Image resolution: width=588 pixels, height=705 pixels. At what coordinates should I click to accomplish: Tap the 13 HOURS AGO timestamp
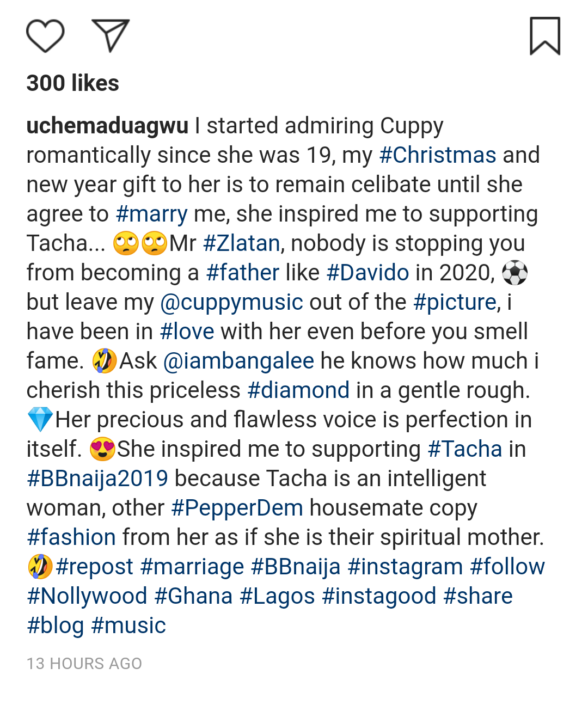[x=84, y=664]
